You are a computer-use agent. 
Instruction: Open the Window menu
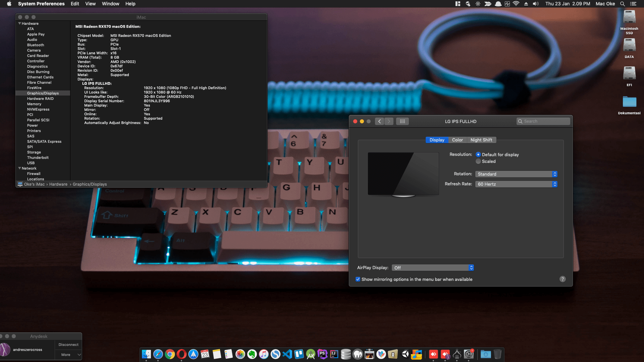110,4
